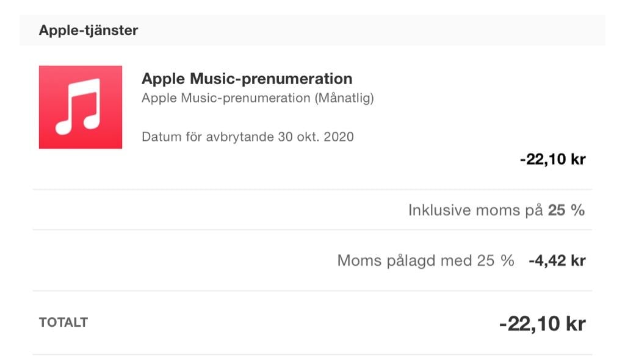This screenshot has width=625, height=364.
Task: Select the large total amount -22,10 kr
Action: pos(543,323)
